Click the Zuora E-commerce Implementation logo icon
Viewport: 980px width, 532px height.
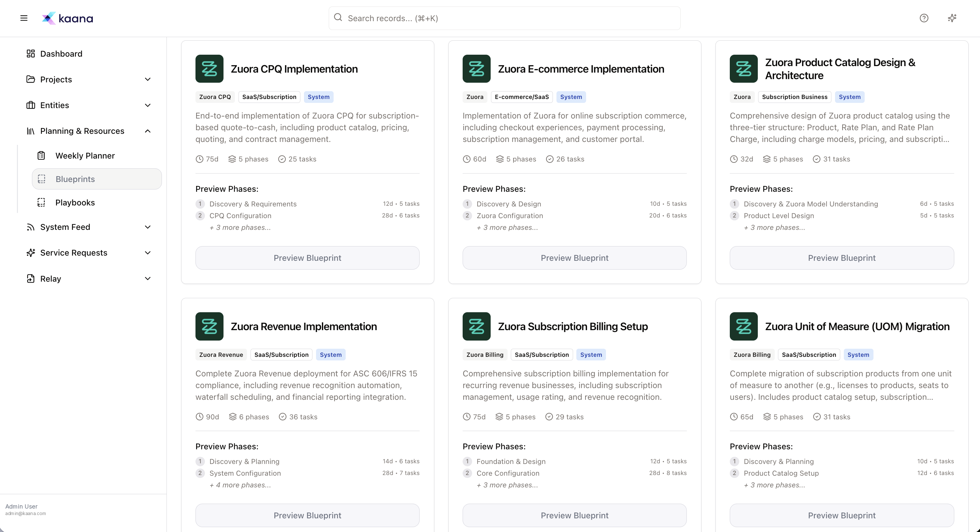pyautogui.click(x=476, y=69)
